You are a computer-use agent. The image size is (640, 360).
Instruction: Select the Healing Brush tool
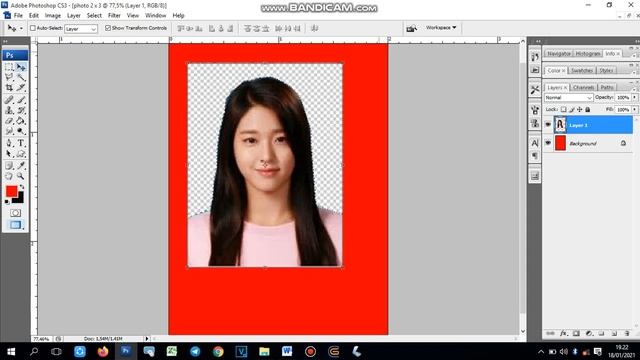tap(9, 100)
